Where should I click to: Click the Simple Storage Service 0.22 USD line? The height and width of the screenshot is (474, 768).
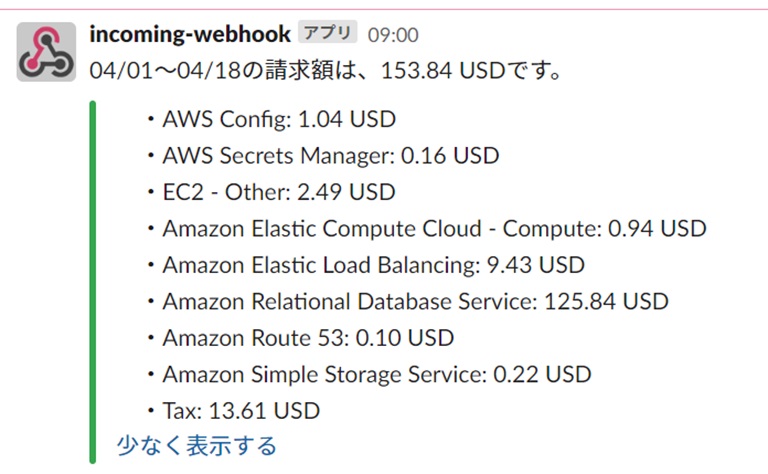click(377, 375)
